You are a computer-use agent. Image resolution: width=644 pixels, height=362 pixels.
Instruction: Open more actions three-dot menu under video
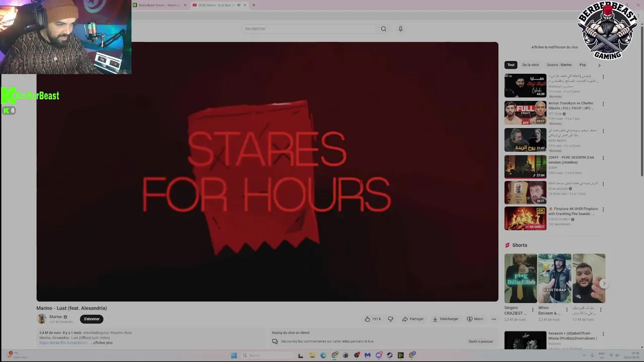point(494,319)
